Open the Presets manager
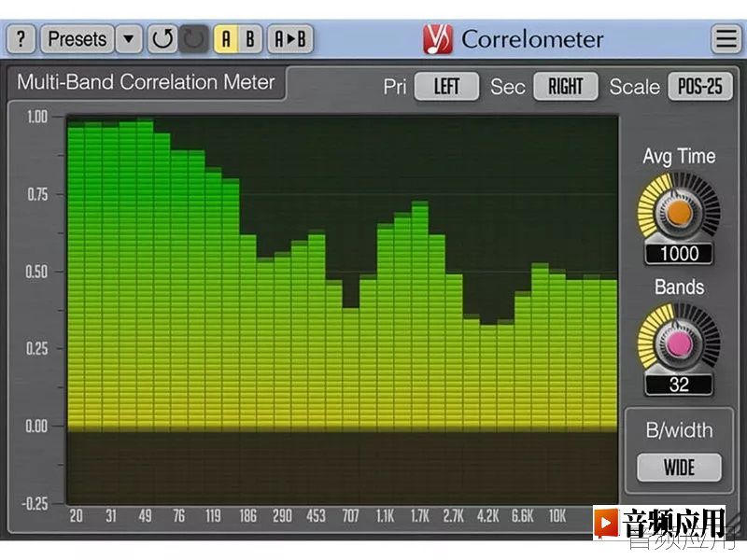Image resolution: width=747 pixels, height=560 pixels. tap(78, 38)
